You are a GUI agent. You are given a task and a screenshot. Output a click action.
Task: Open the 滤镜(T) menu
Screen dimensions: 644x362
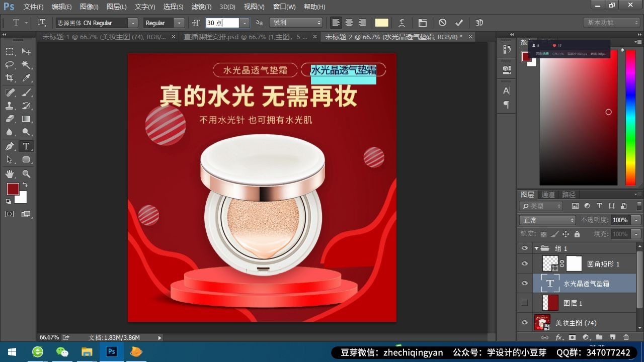(201, 7)
